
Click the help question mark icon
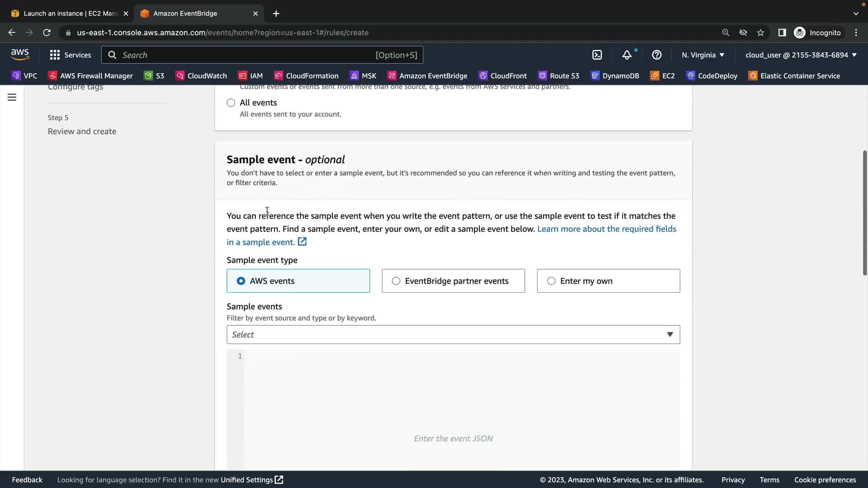[656, 55]
